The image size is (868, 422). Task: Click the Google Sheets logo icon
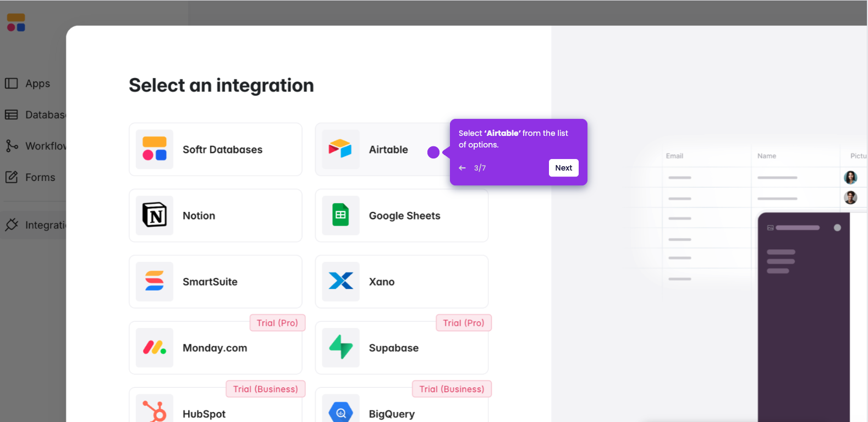coord(340,215)
